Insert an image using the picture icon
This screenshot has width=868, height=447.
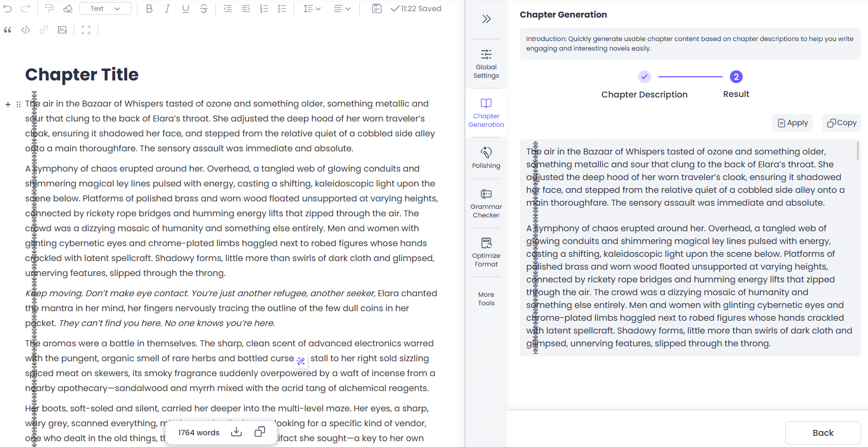pyautogui.click(x=62, y=30)
